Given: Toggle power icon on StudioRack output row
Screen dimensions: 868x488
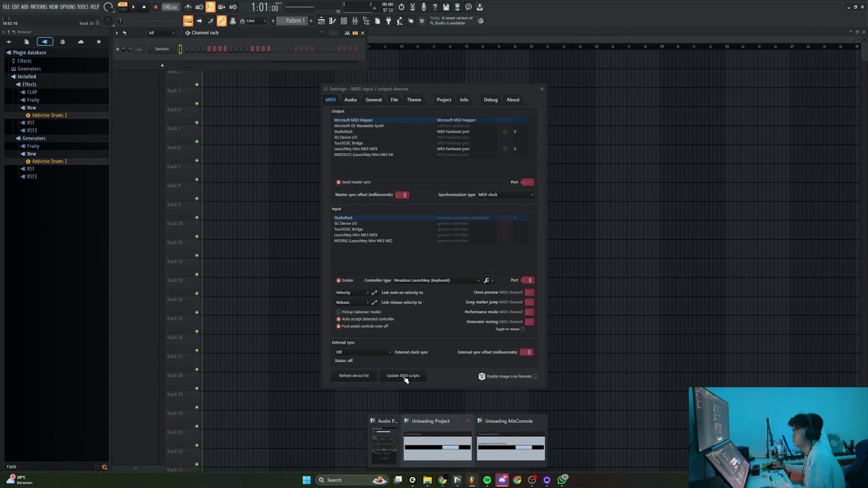Looking at the screenshot, I should tap(505, 131).
